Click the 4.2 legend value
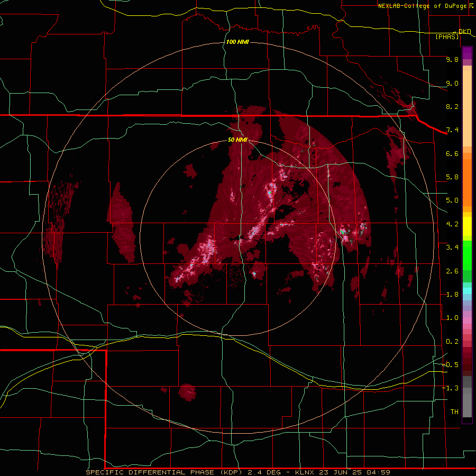Viewport: 476px width, 476px height. tap(452, 224)
